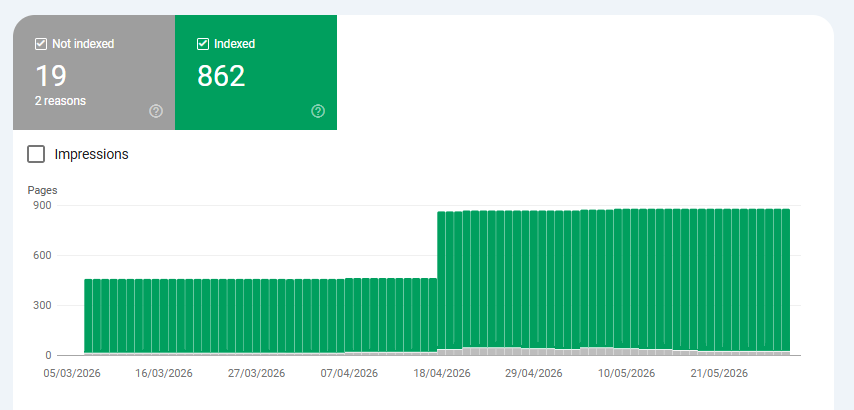Enable the Impressions checkbox
The width and height of the screenshot is (854, 410).
pos(36,155)
